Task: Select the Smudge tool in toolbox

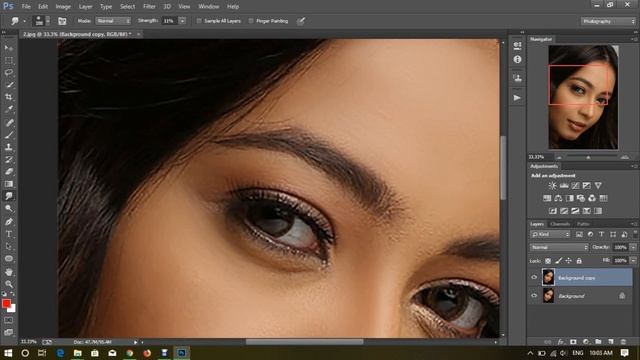Action: coord(9,196)
